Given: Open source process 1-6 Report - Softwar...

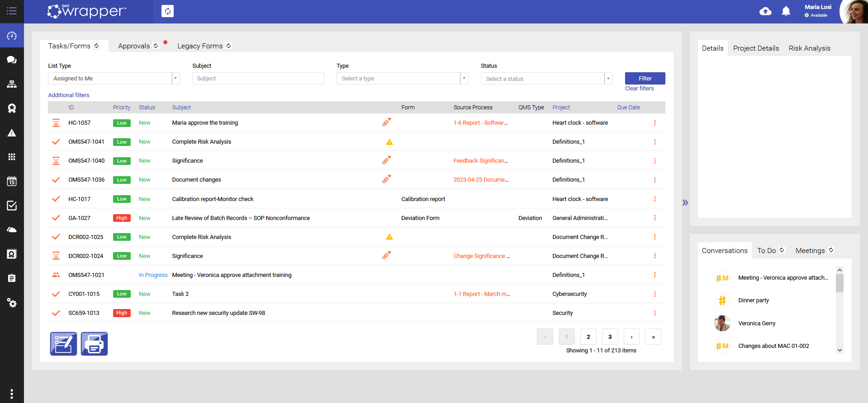Looking at the screenshot, I should click(x=480, y=123).
